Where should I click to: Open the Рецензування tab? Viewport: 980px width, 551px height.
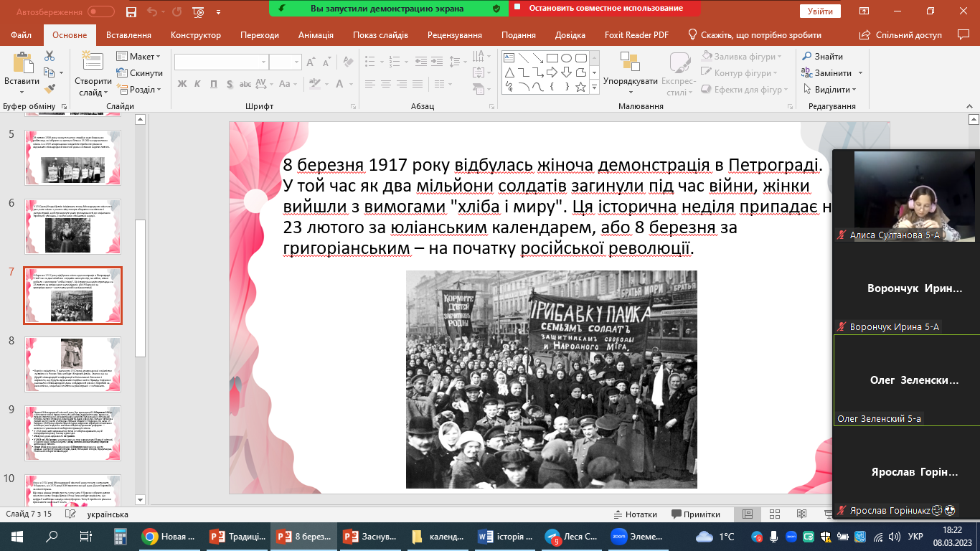pos(455,35)
